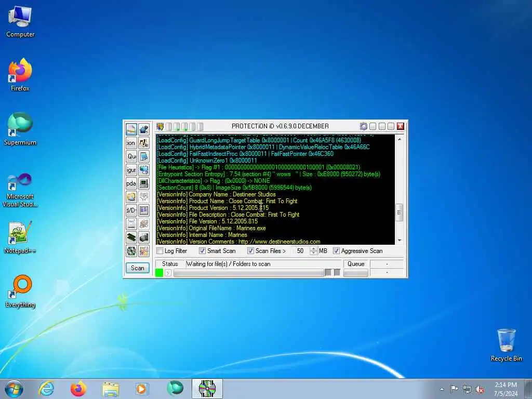
Task: Open Windows Media Player from the taskbar
Action: [x=142, y=389]
